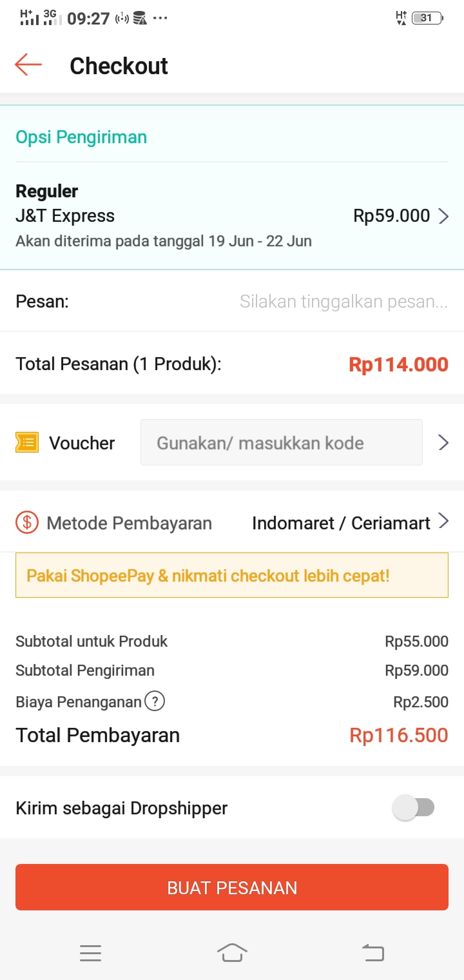Screen dimensions: 464x980
Task: Tap the back arrow on Checkout
Action: (x=28, y=65)
